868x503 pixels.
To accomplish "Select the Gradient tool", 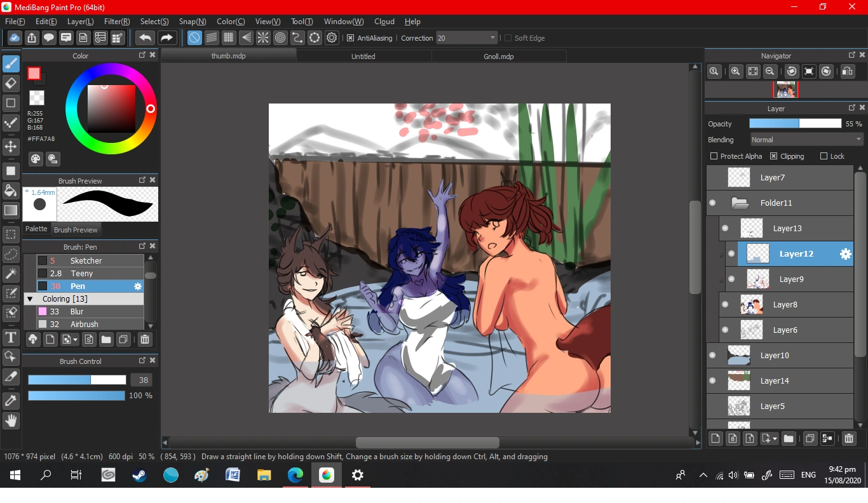I will pyautogui.click(x=11, y=210).
